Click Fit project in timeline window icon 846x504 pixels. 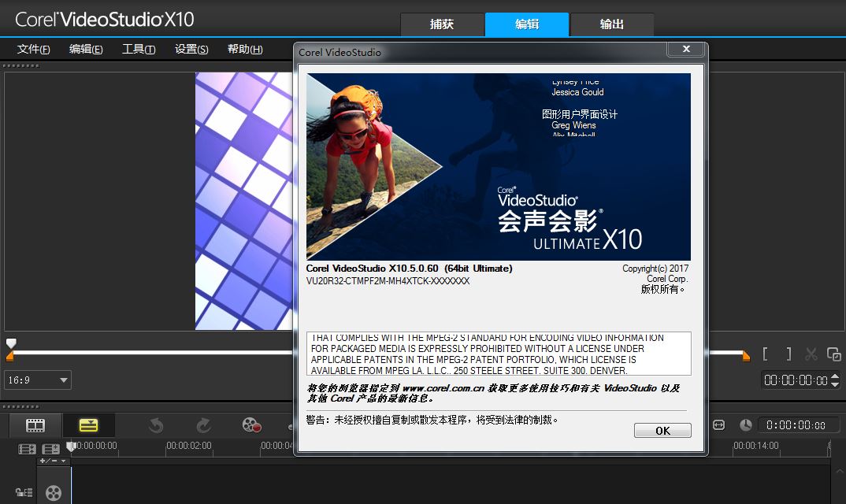(718, 425)
